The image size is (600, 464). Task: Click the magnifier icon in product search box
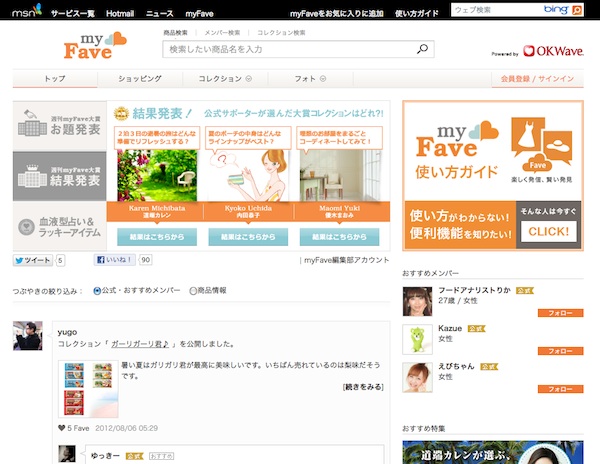[x=423, y=49]
